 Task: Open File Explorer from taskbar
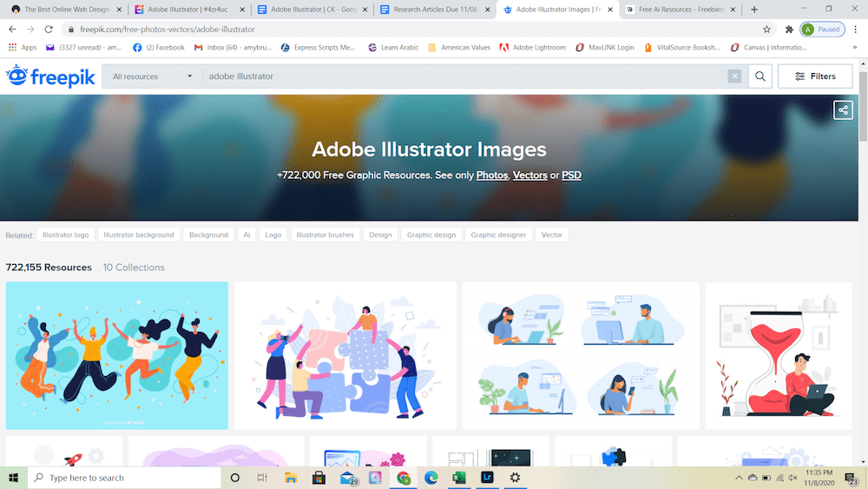tap(291, 478)
